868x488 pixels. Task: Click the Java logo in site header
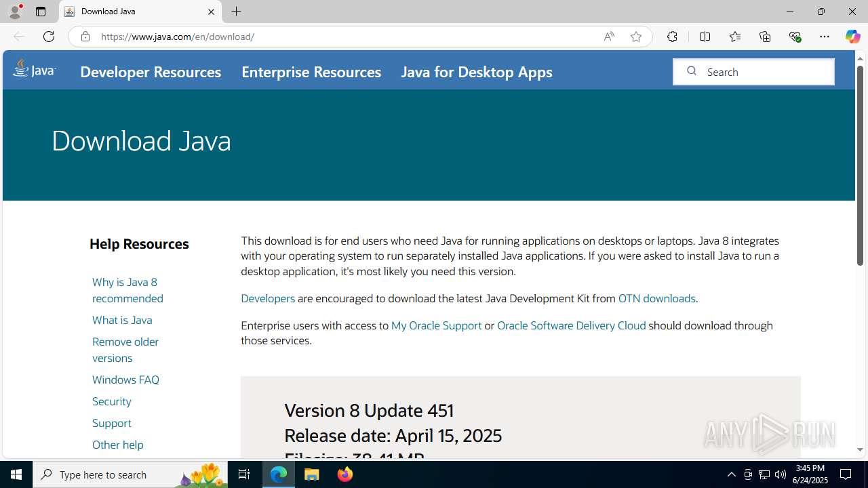(x=35, y=69)
